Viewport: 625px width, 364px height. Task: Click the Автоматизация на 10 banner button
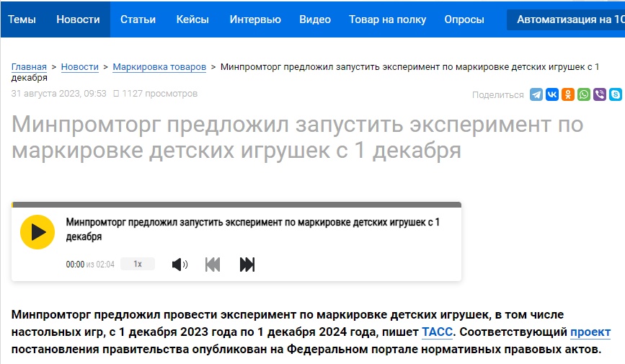(x=566, y=19)
